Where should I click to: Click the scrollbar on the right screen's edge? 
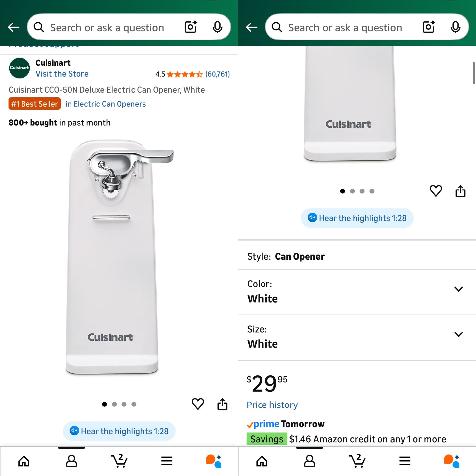point(473,73)
